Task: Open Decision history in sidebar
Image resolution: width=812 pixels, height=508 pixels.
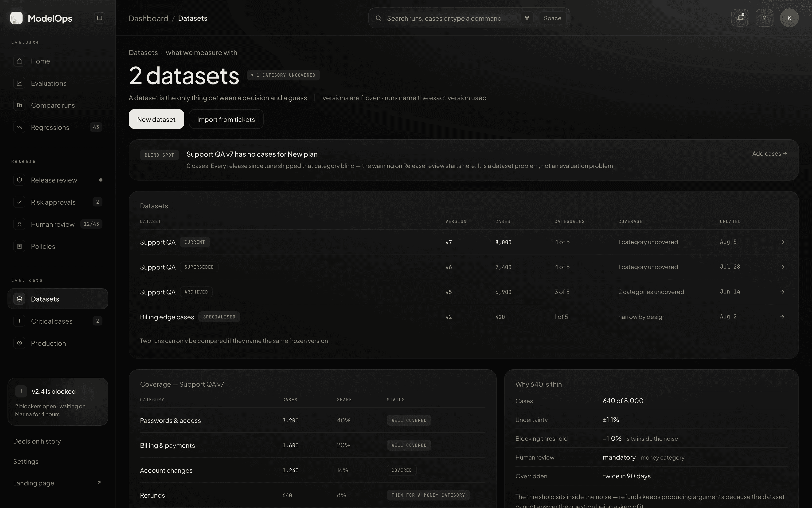Action: (37, 441)
